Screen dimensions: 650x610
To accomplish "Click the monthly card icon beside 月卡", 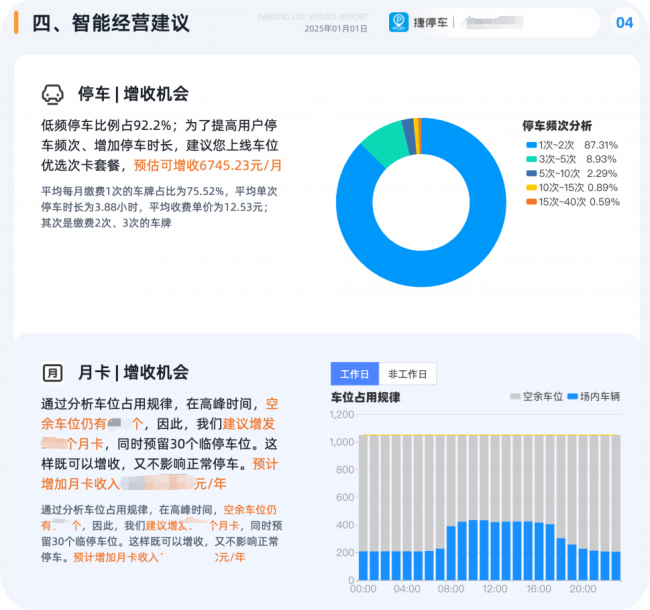I will tap(53, 373).
